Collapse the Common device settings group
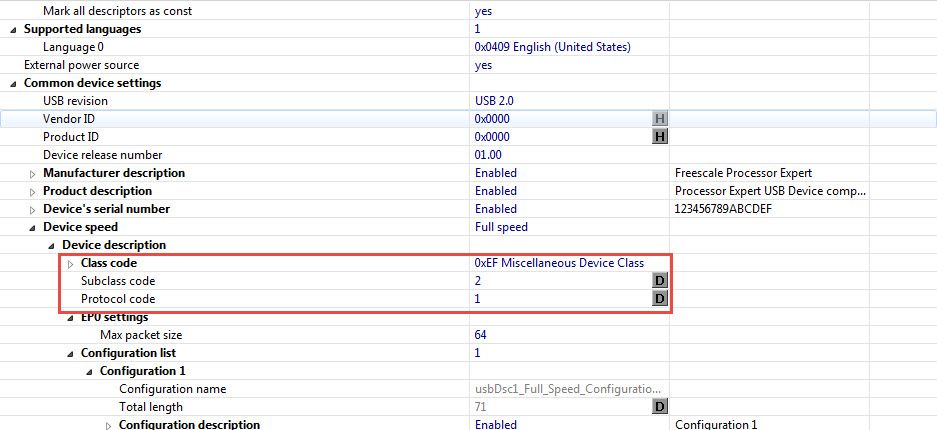The width and height of the screenshot is (937, 430). [x=14, y=84]
